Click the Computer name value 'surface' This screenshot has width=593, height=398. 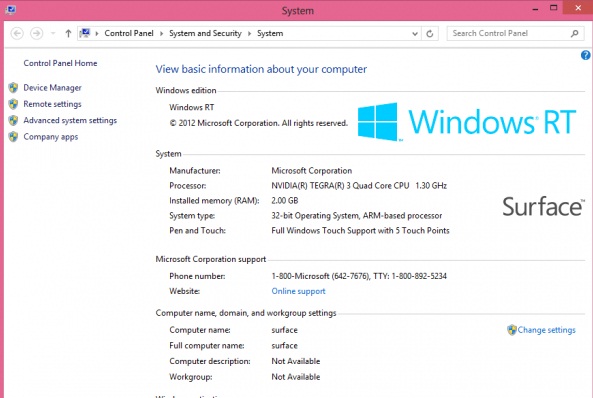[284, 330]
